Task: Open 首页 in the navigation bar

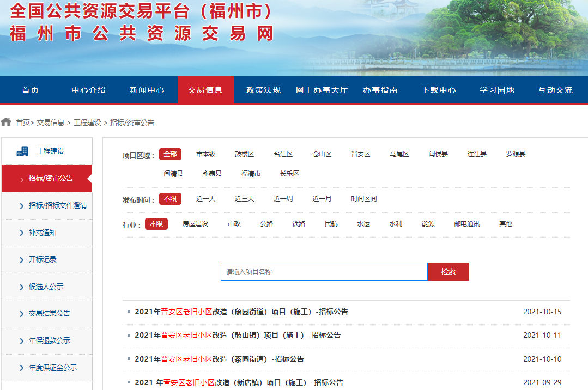Action: [30, 90]
